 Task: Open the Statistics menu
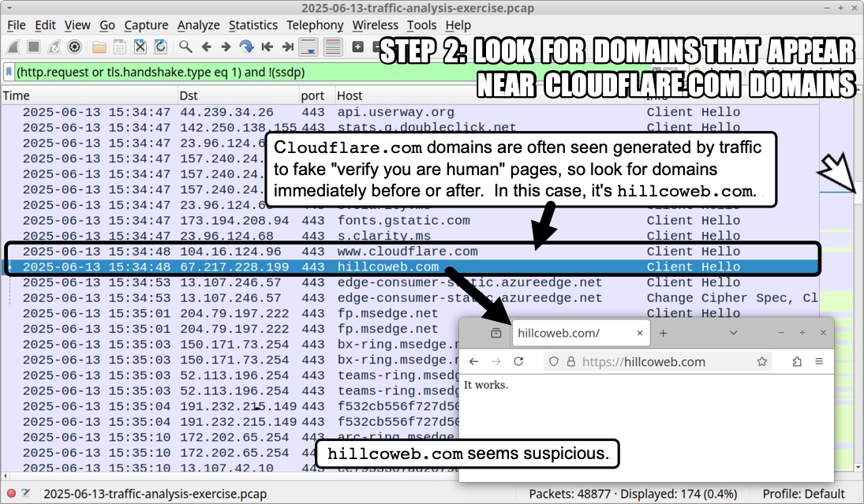tap(253, 25)
